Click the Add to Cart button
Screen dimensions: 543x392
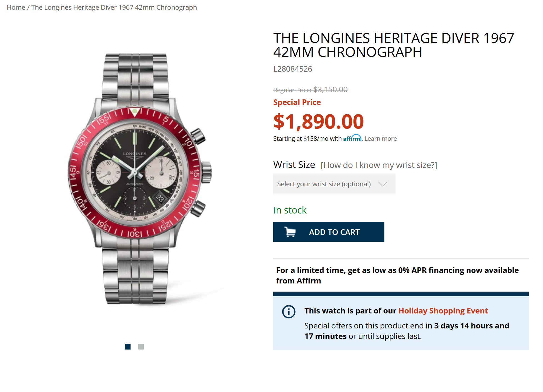pos(329,232)
